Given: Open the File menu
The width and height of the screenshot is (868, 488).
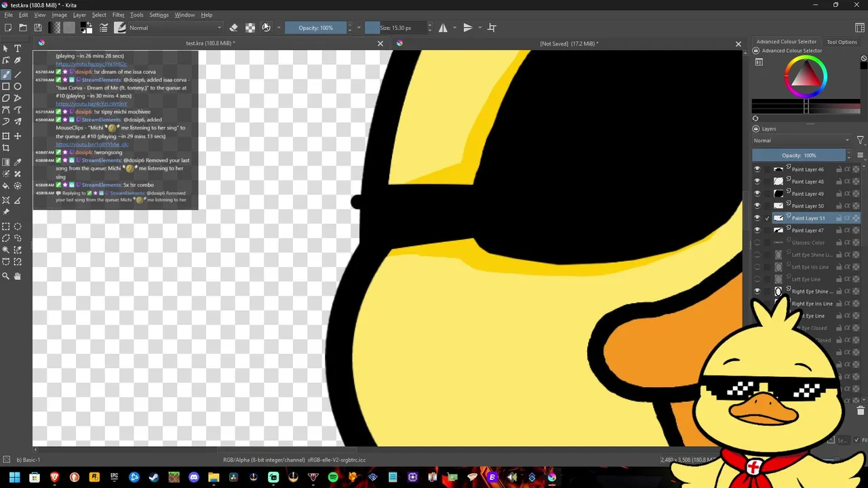Looking at the screenshot, I should pyautogui.click(x=9, y=15).
